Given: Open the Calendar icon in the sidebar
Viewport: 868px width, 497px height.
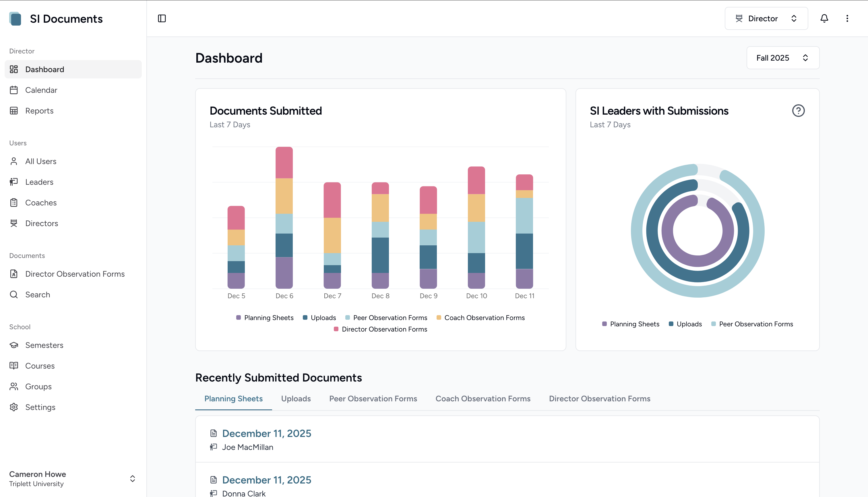Looking at the screenshot, I should [14, 90].
